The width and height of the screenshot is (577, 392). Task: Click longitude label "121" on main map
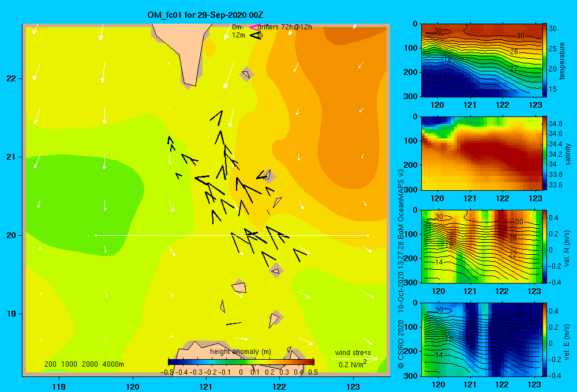pyautogui.click(x=206, y=386)
